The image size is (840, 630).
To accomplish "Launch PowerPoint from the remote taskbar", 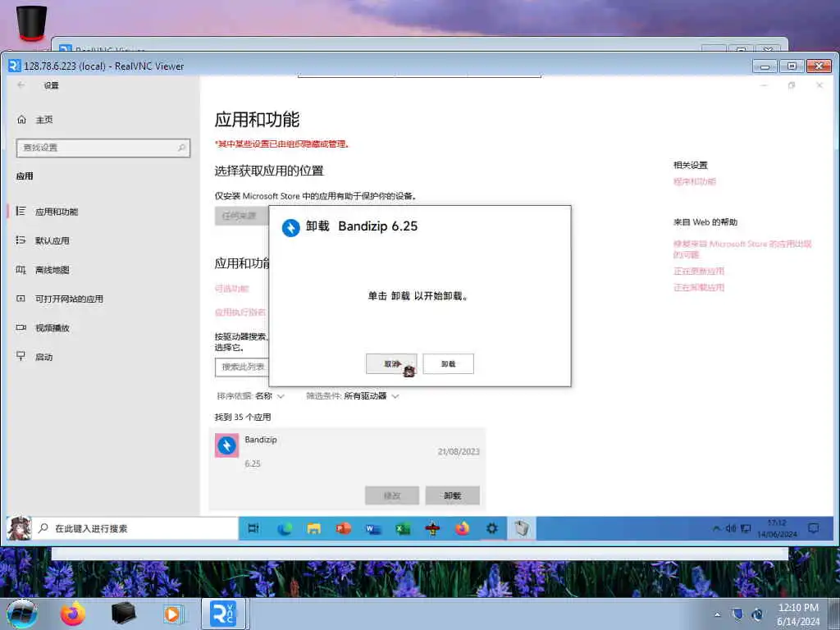I will (x=344, y=529).
